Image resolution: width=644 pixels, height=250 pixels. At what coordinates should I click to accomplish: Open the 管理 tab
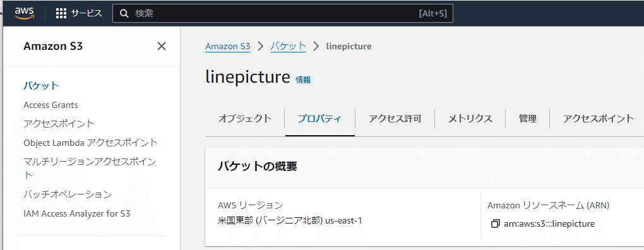[527, 119]
